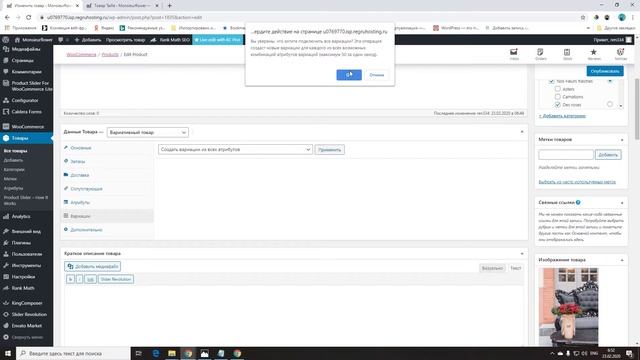This screenshot has width=640, height=360.
Task: Open Комментарии in the admin sidebar
Action: click(26, 72)
